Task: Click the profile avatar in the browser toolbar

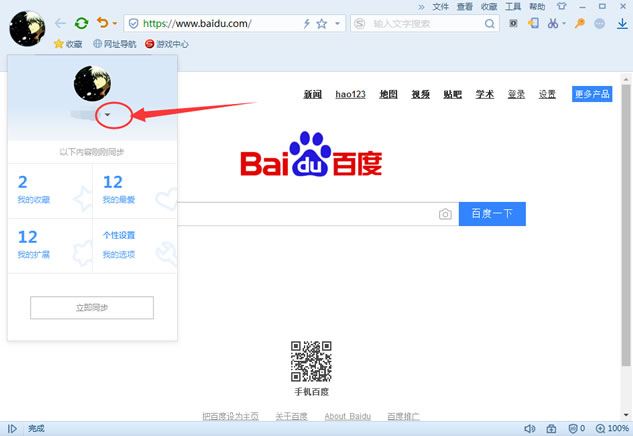Action: point(27,28)
